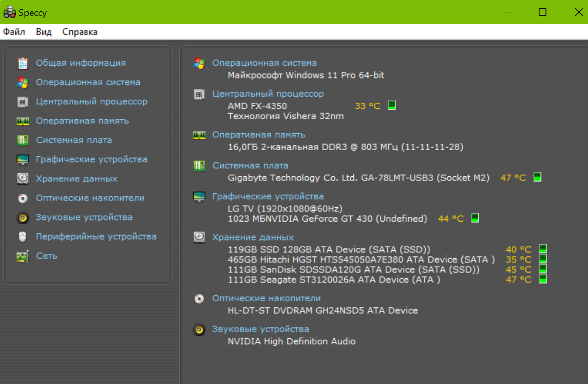Click the Operating System icon in sidebar
Viewport: 588px width, 384px height.
(x=23, y=82)
